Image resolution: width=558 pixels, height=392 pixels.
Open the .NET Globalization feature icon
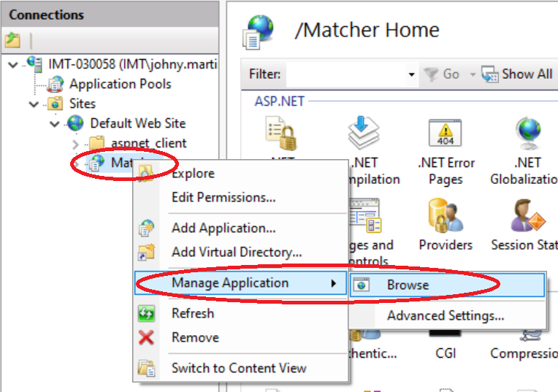click(x=526, y=134)
